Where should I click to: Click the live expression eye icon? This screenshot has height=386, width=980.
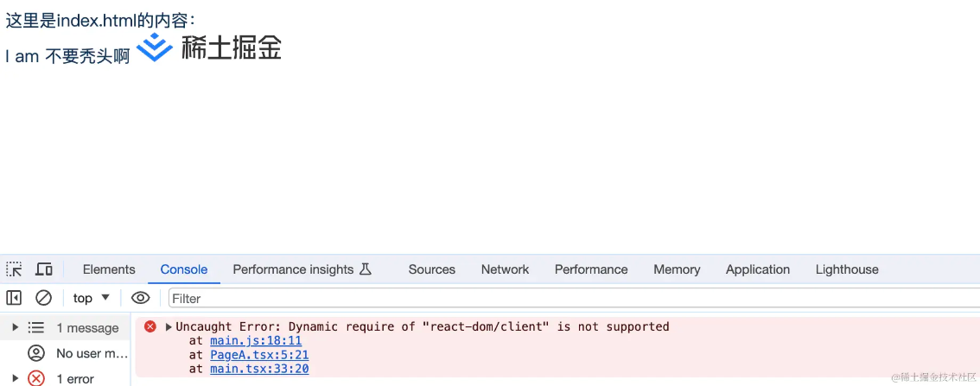click(x=140, y=298)
